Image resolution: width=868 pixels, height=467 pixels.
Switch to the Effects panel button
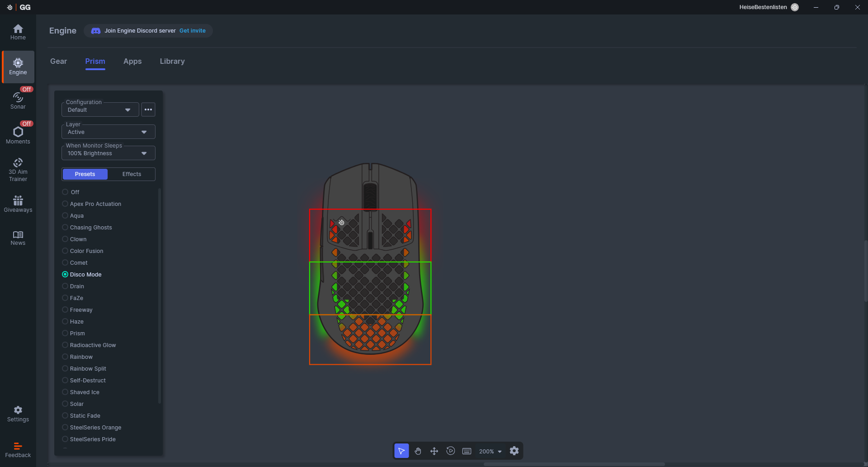click(x=132, y=174)
